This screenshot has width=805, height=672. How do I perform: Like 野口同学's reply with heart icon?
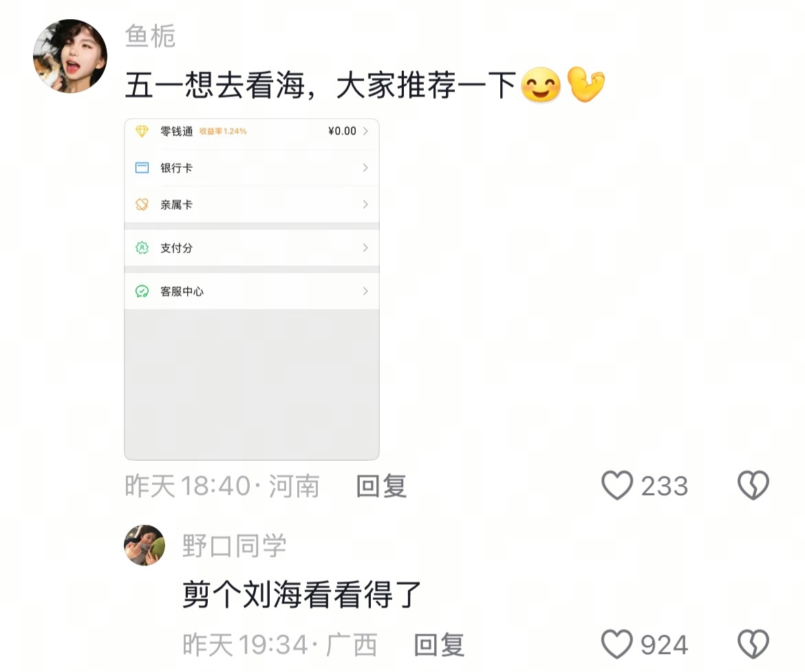coord(617,644)
